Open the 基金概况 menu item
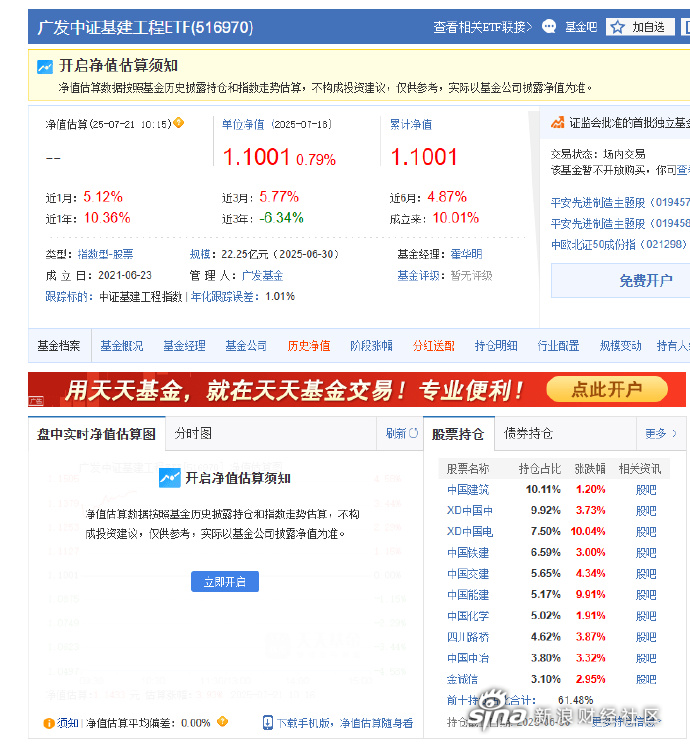Viewport: 690px width, 748px height. click(122, 345)
